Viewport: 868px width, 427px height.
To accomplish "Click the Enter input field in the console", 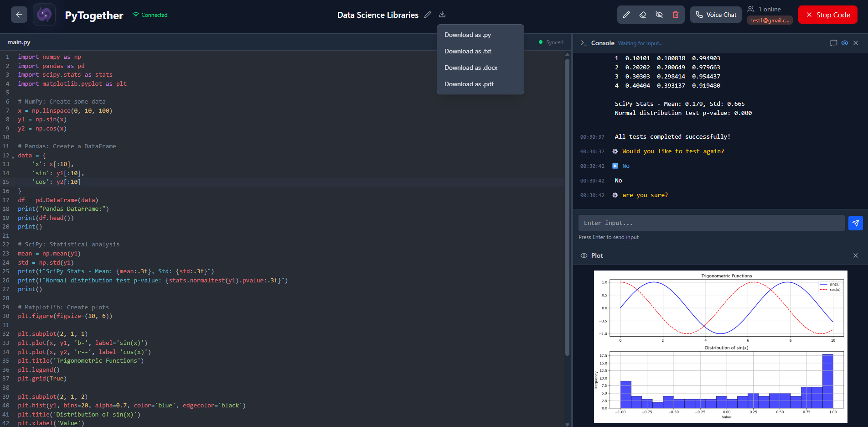I will [x=711, y=223].
